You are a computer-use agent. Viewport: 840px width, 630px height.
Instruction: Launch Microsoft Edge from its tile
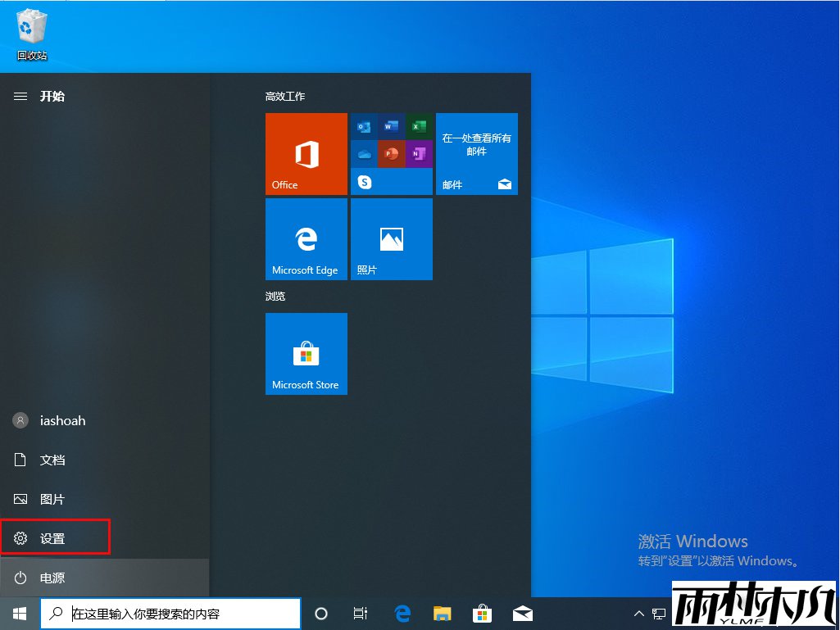(x=306, y=239)
